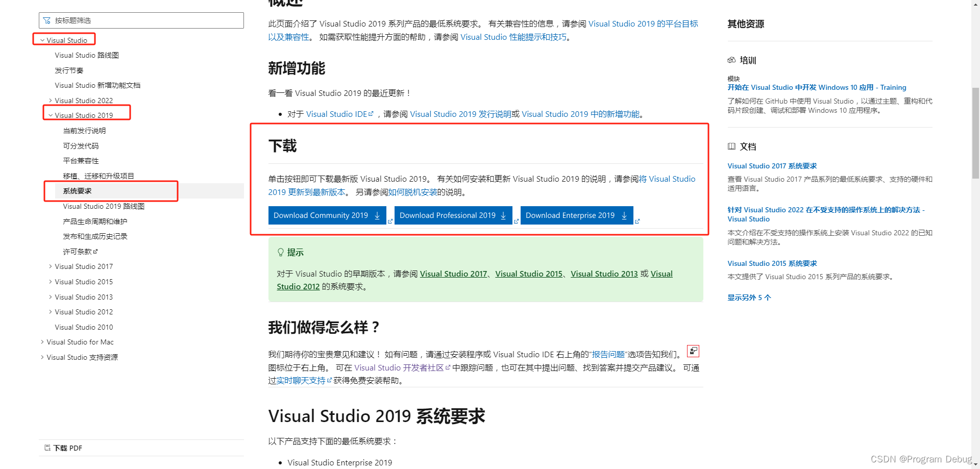Open Visual Studio 路线图 in sidebar

point(87,55)
